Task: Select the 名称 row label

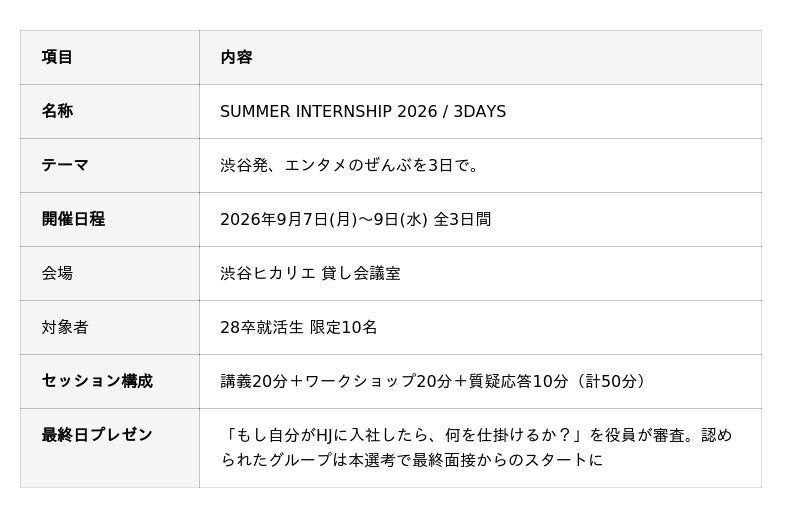Action: (57, 111)
